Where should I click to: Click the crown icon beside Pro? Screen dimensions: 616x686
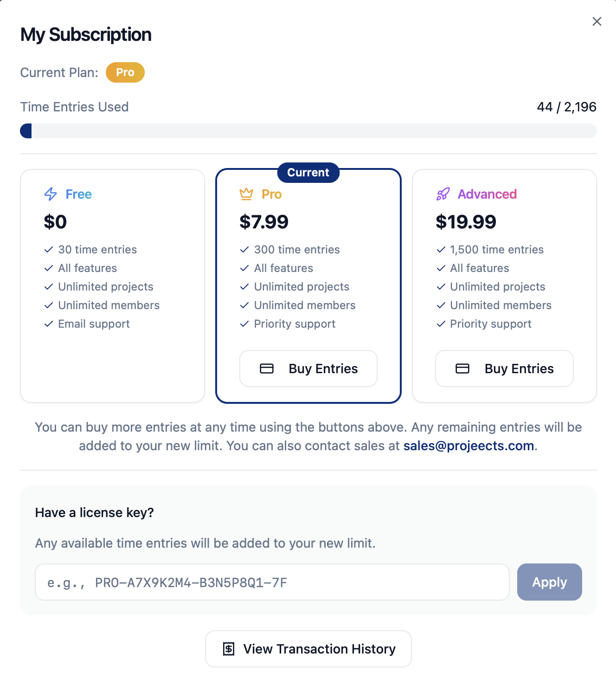(x=246, y=194)
